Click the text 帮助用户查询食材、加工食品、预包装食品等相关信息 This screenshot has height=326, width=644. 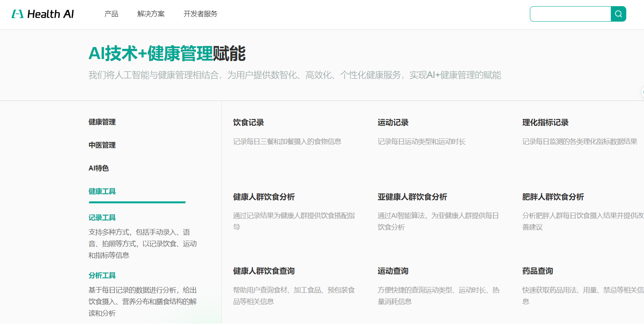294,296
